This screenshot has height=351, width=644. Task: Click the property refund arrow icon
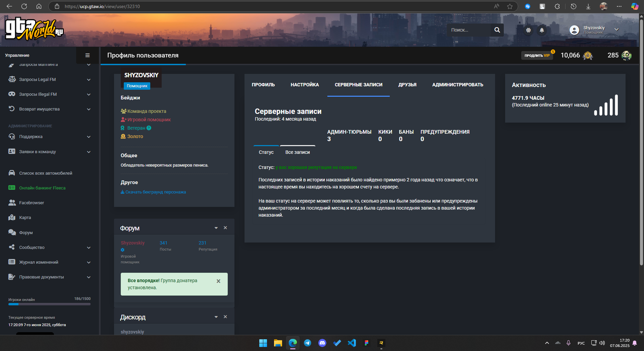click(12, 109)
